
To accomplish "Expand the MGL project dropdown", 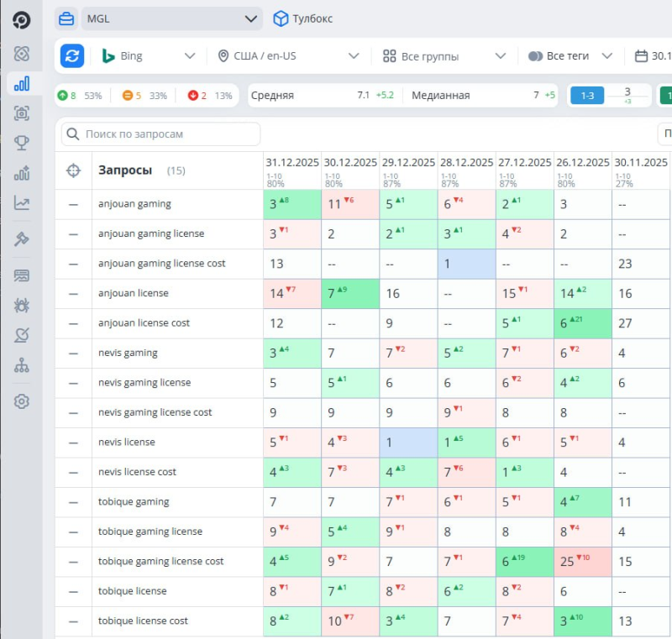I will pos(172,18).
